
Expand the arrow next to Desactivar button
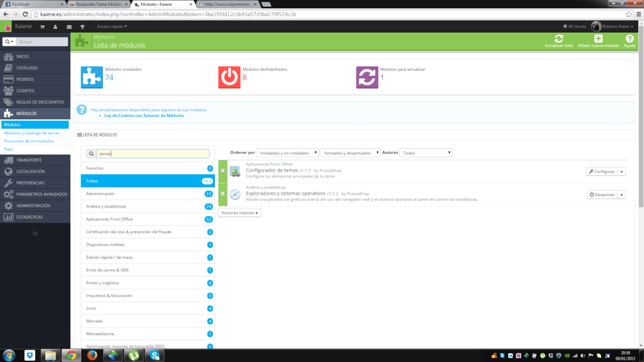pos(621,195)
